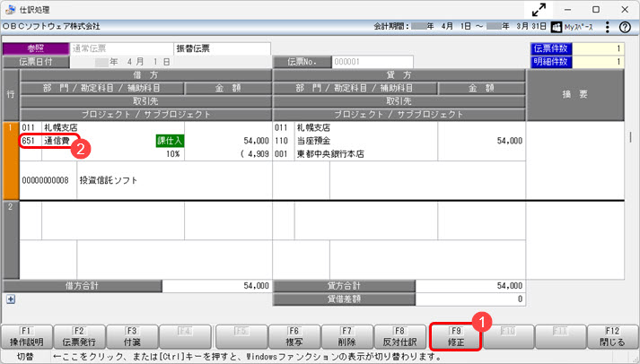The image size is (640, 364).
Task: Click F6 複写 copy button
Action: 294,337
